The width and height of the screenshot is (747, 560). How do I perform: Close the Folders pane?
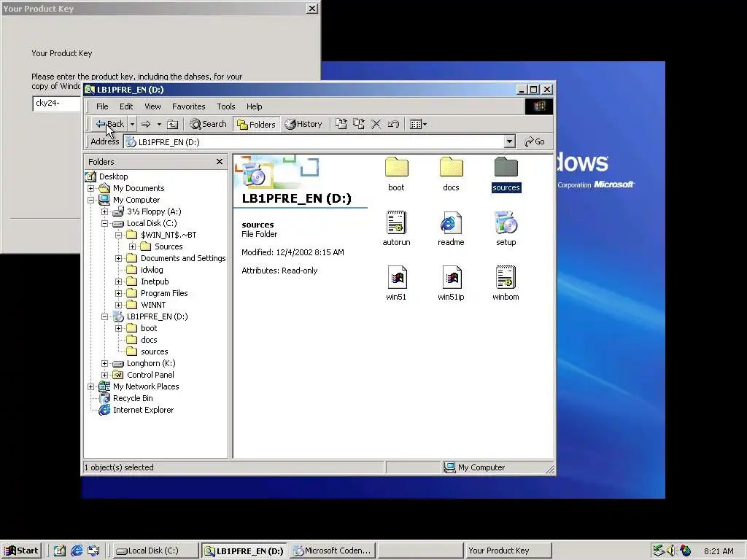[x=219, y=162]
